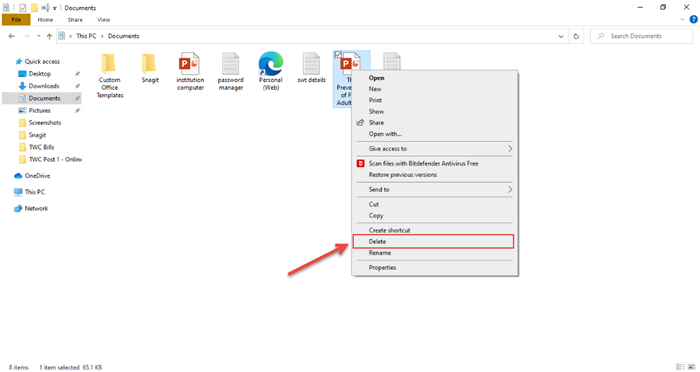Open the View ribbon tab
The height and width of the screenshot is (372, 700).
[104, 20]
